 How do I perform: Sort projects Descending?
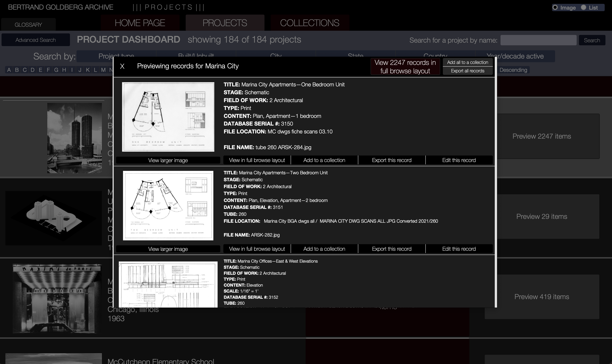[513, 70]
